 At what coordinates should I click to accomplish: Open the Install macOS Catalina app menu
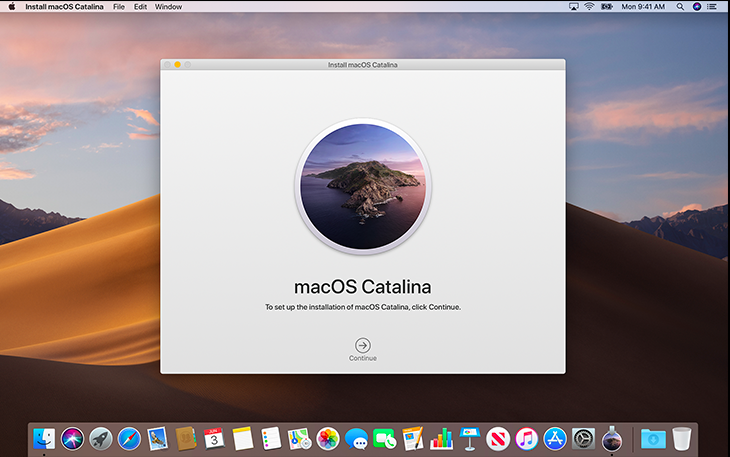[64, 7]
